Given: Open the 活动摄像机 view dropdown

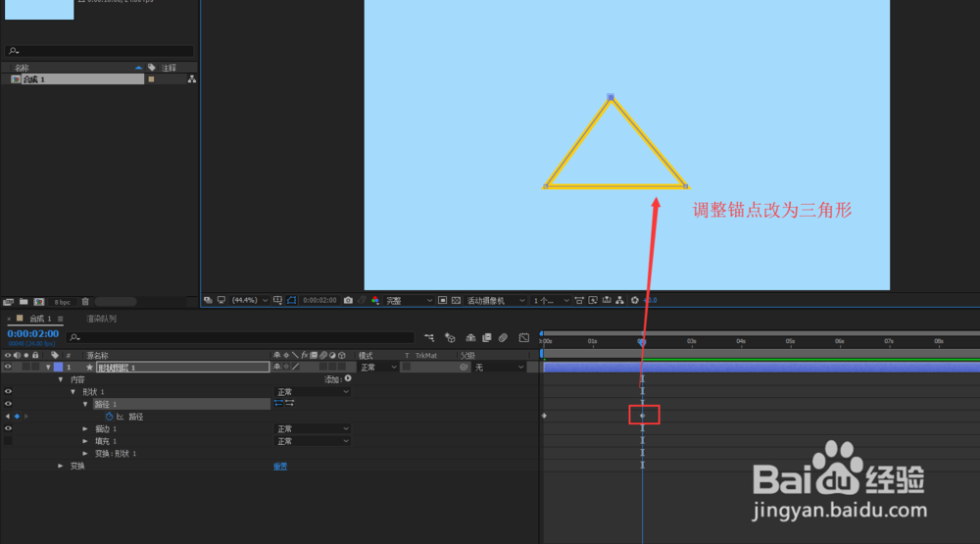Looking at the screenshot, I should tap(496, 301).
